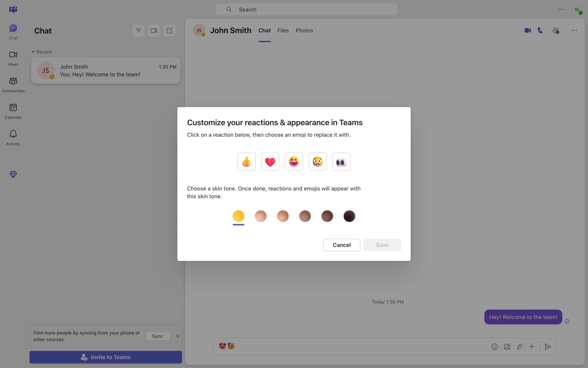The width and height of the screenshot is (588, 368).
Task: Select the crying face reaction slot
Action: (318, 162)
